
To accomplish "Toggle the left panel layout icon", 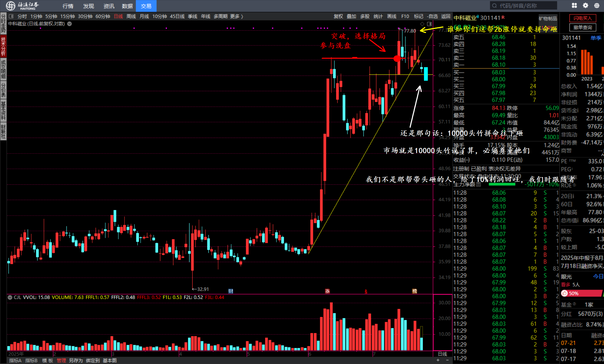I will (11, 16).
